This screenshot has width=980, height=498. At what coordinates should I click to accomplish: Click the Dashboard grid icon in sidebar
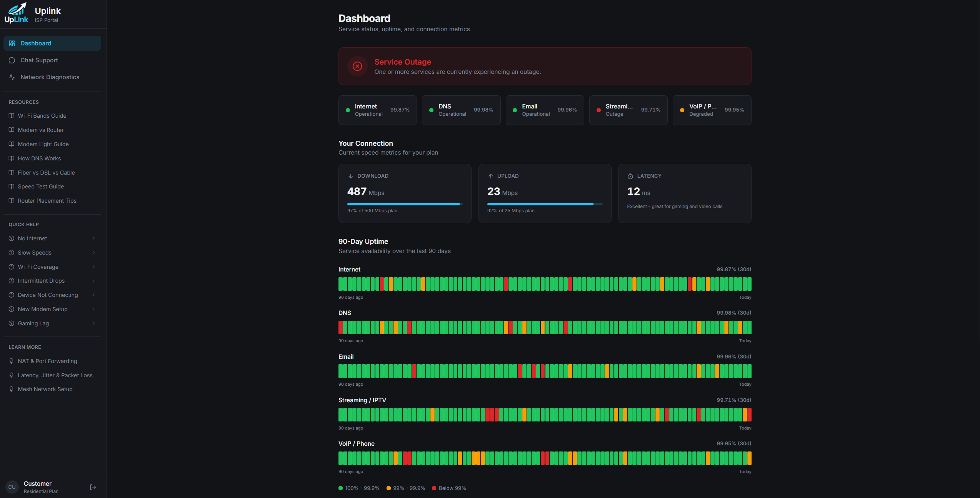coord(12,43)
